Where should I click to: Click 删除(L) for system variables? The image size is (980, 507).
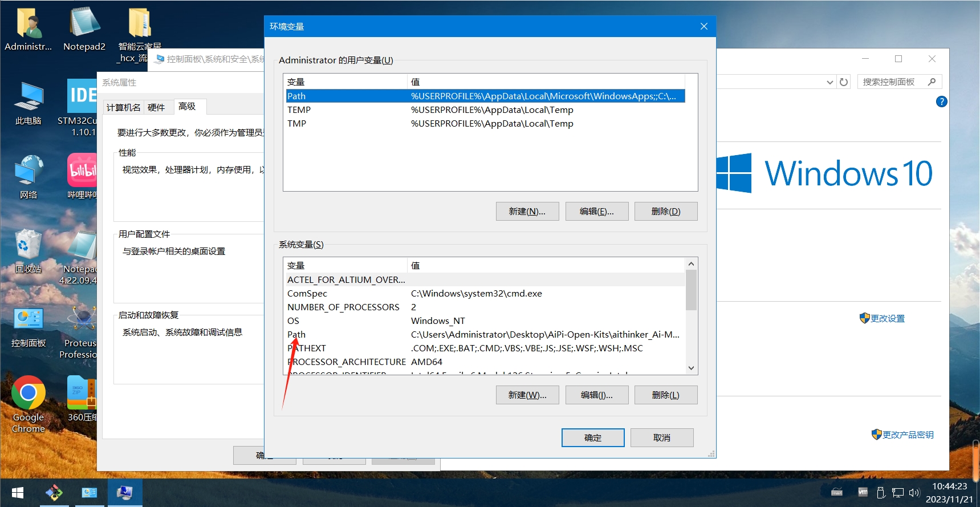coord(666,395)
